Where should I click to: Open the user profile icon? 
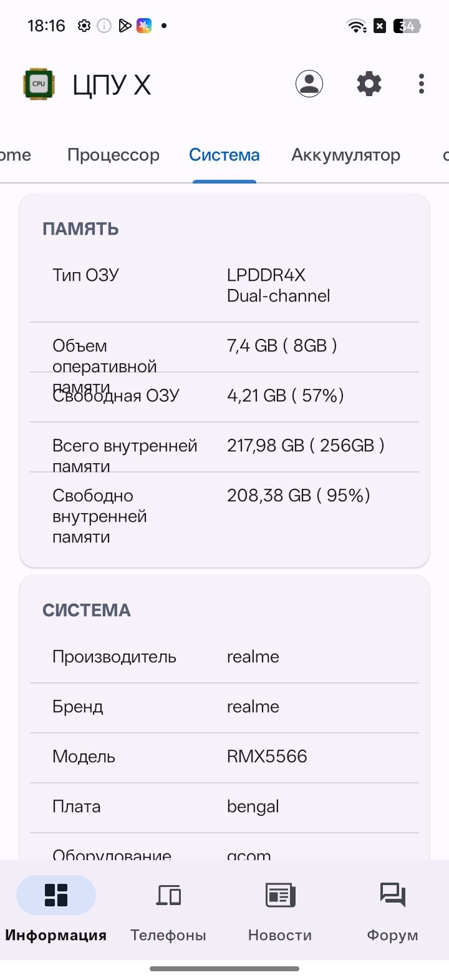pos(309,84)
